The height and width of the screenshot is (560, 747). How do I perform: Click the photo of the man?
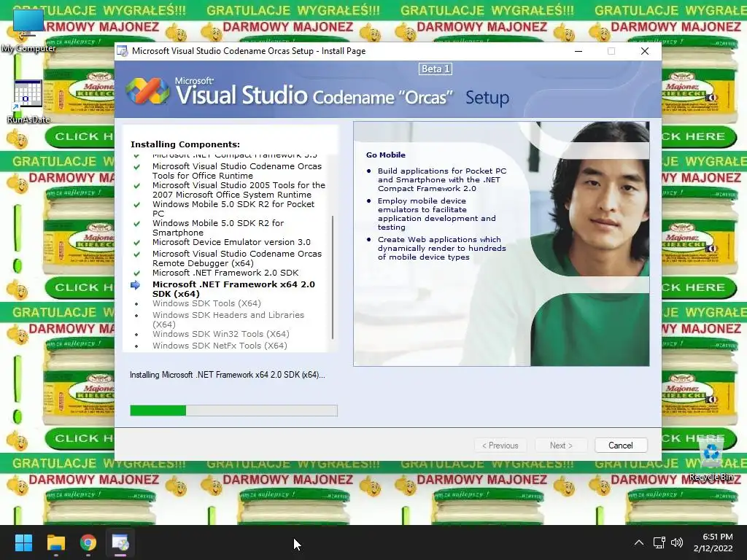(x=589, y=244)
